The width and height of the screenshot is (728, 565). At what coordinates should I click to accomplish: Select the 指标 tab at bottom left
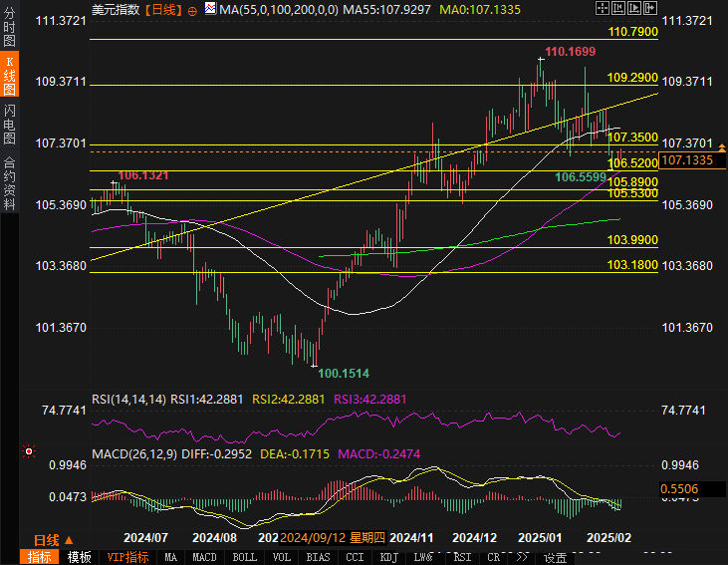click(40, 557)
